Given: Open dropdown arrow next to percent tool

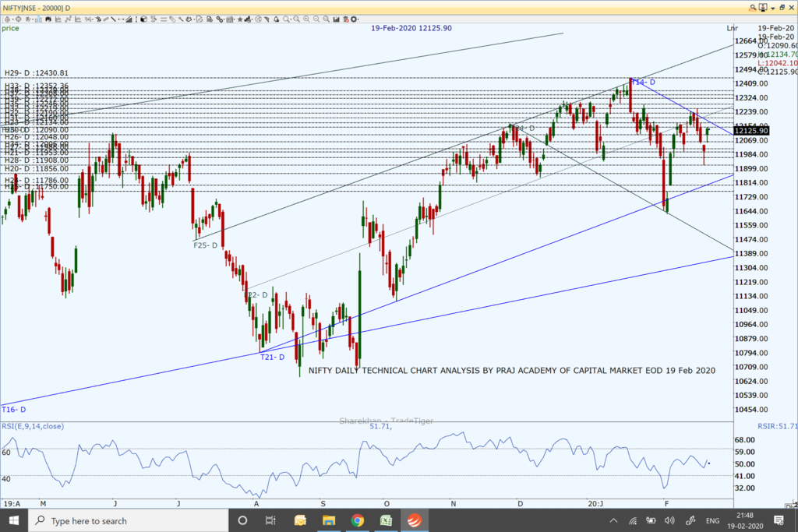Looking at the screenshot, I should [92, 19].
